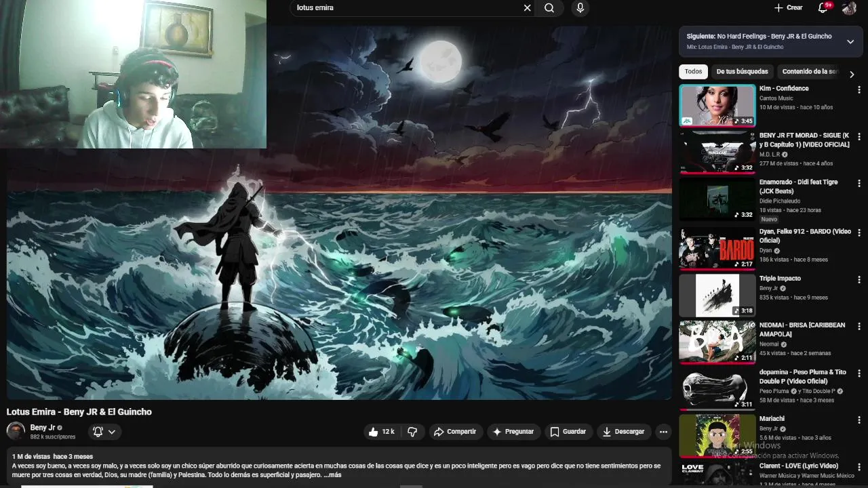Screen dimensions: 868x488
Task: Open Mariachi video thumbnail
Action: point(717,435)
